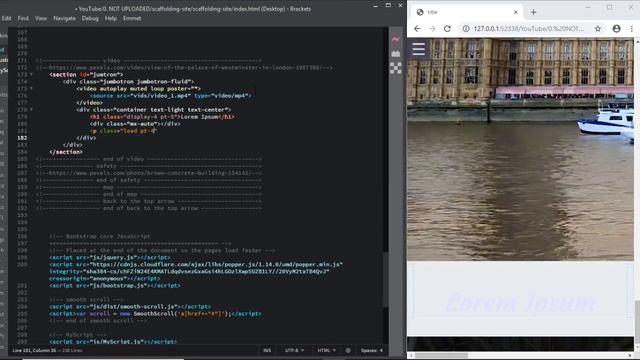Screen dimensions: 640x360
Task: Toggle the INS insert mode indicator
Action: click(267, 350)
